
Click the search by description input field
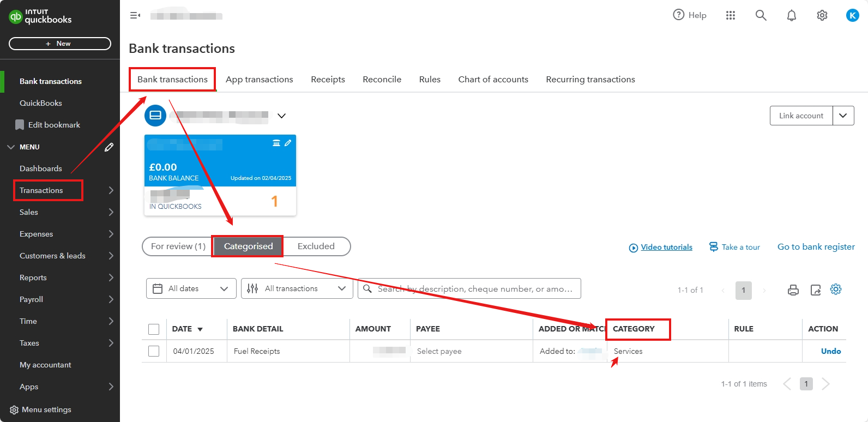[469, 288]
